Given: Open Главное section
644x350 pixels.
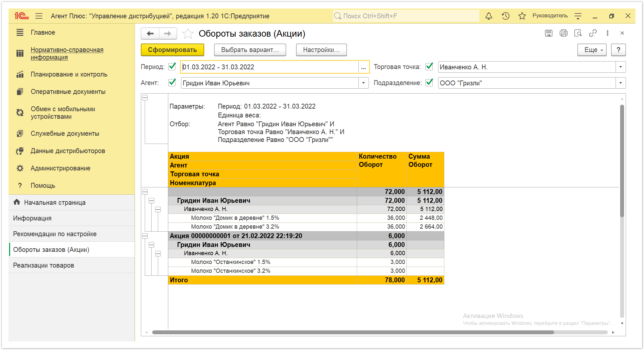Looking at the screenshot, I should point(43,32).
